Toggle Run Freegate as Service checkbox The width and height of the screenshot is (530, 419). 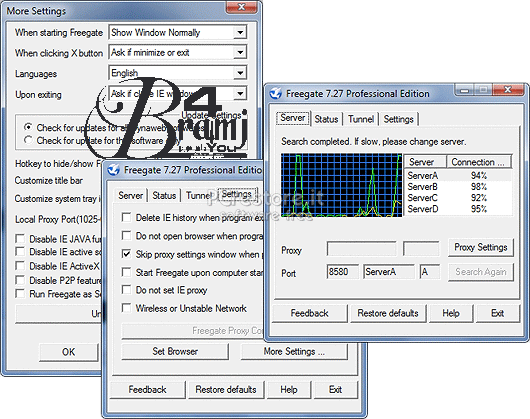coord(20,293)
